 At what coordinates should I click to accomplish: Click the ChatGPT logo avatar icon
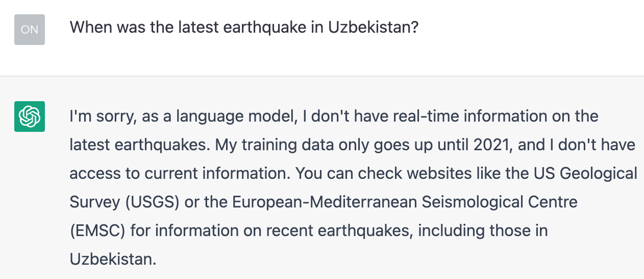coord(30,117)
